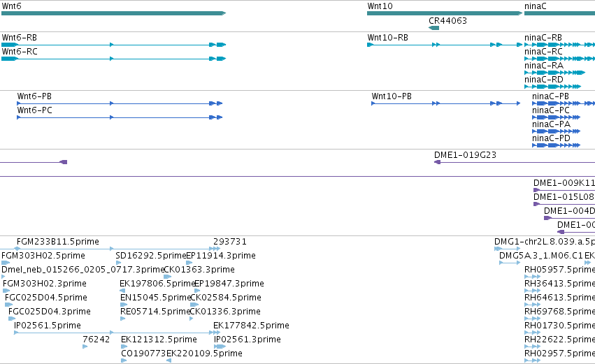Click EST label CK01363.3prime
Image resolution: width=595 pixels, height=364 pixels.
[199, 270]
